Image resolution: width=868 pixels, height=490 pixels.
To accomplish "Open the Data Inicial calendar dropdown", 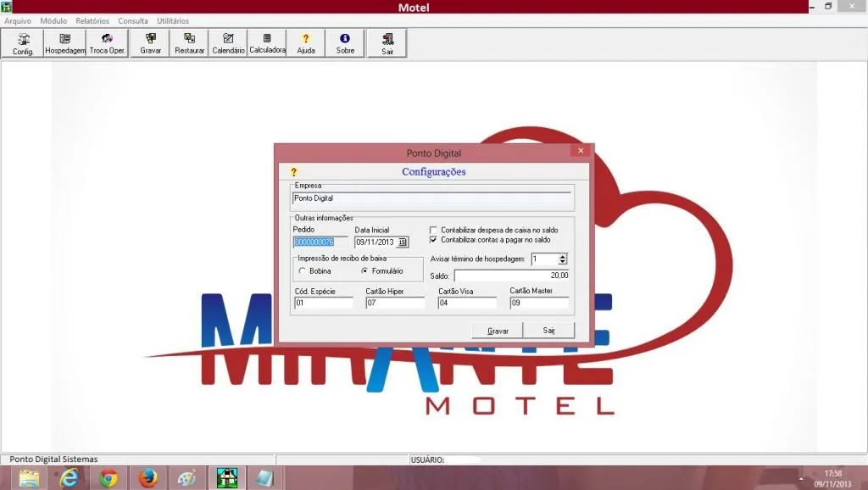I will click(403, 242).
